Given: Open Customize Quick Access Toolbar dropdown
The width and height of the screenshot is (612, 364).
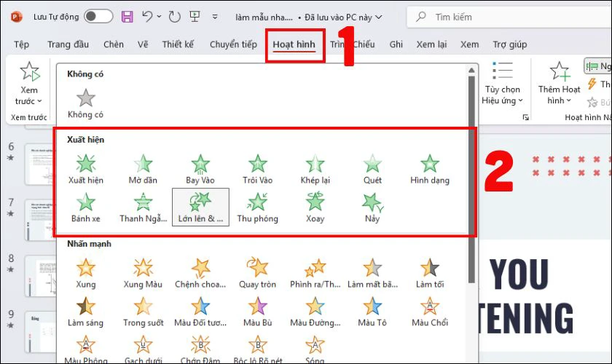Looking at the screenshot, I should 215,17.
